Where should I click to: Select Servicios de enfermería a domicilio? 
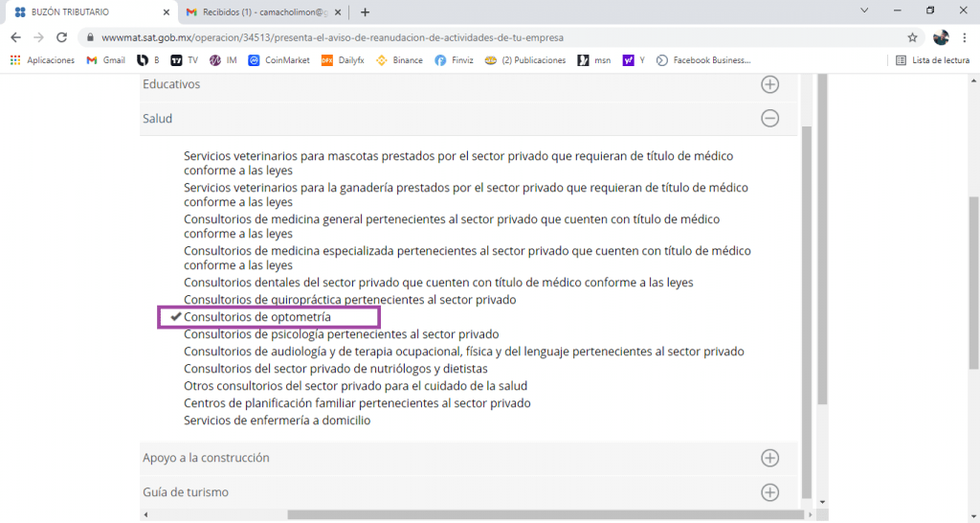point(277,421)
